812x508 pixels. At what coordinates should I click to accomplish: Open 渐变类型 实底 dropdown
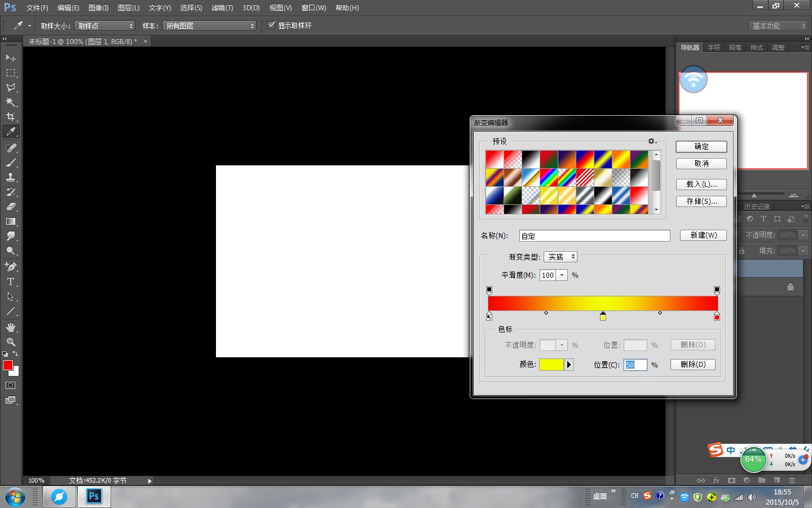tap(561, 257)
